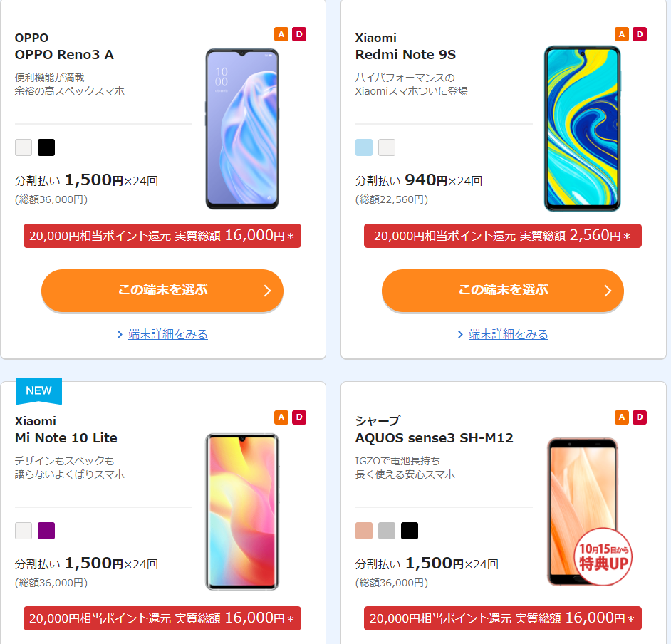Click the D badge on AQUOS sense3 card
This screenshot has height=644, width=671.
point(640,417)
